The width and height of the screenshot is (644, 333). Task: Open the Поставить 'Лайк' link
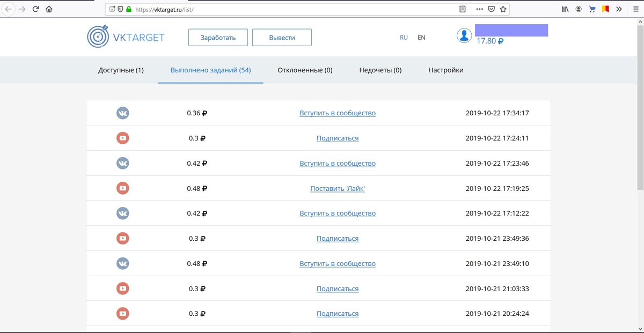338,188
